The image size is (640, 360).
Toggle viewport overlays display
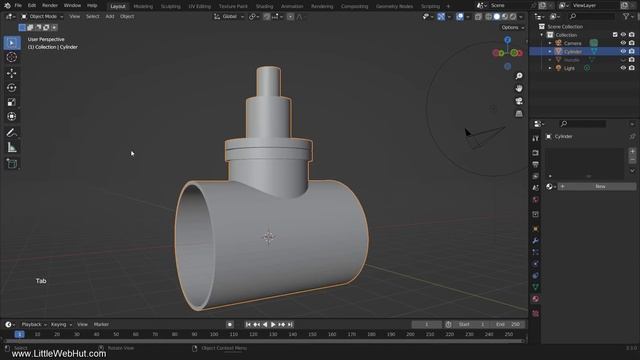pos(460,17)
